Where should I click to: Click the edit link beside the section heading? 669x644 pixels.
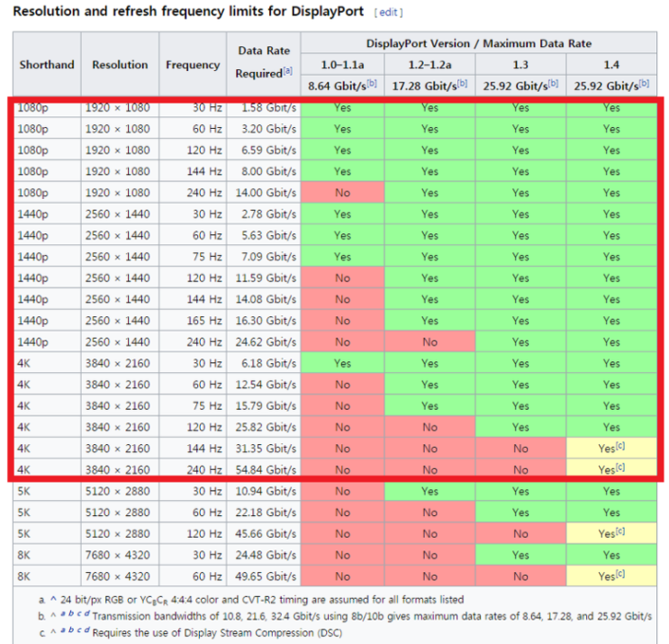click(x=388, y=13)
